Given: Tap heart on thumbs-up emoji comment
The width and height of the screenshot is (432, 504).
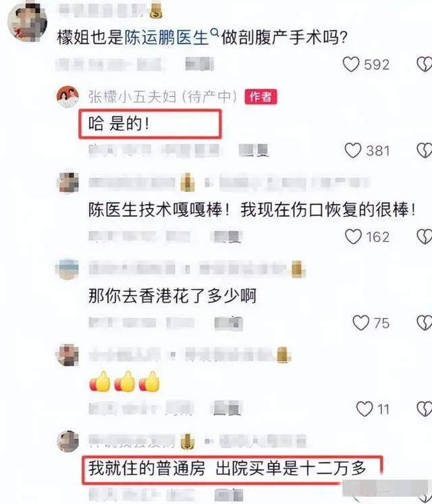Looking at the screenshot, I should tap(364, 409).
